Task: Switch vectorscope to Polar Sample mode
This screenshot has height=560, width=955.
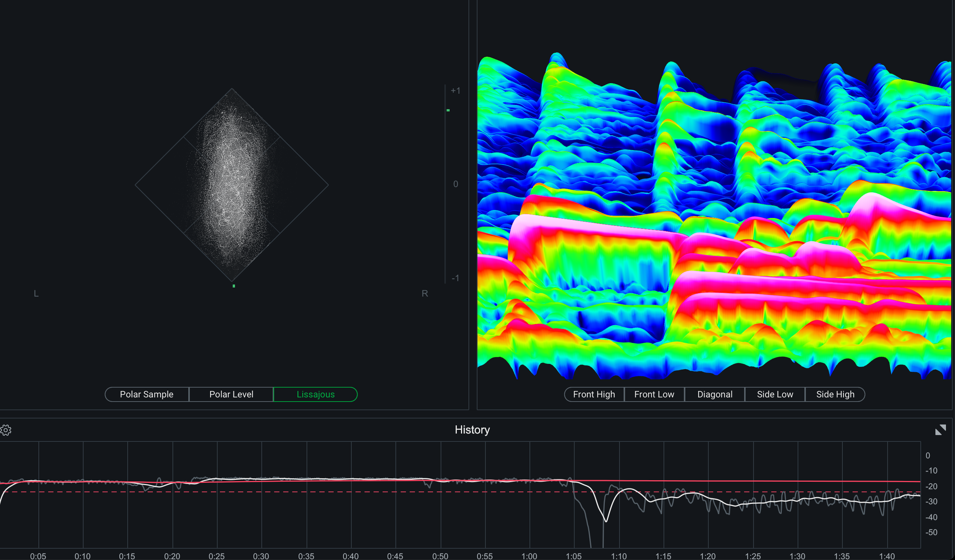Action: pos(147,394)
